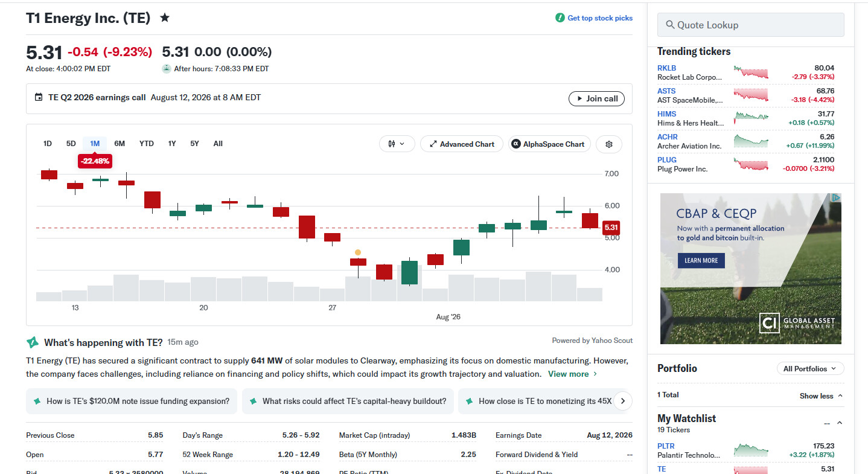Collapse the My Watchlist section chevron
The image size is (868, 474).
839,423
